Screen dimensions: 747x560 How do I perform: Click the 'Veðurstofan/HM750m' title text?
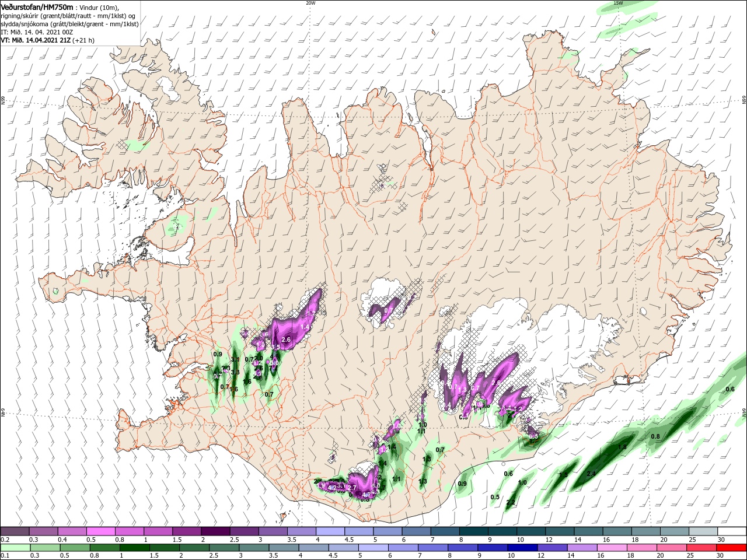click(x=37, y=7)
